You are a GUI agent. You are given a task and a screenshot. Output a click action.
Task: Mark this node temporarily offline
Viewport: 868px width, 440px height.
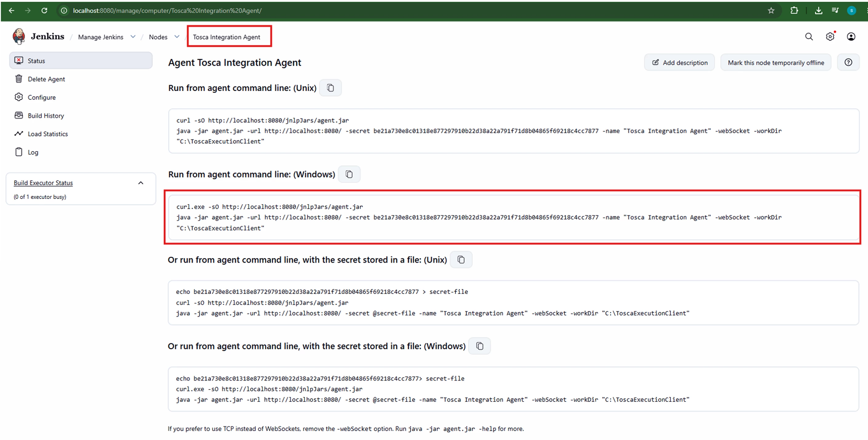(x=776, y=62)
